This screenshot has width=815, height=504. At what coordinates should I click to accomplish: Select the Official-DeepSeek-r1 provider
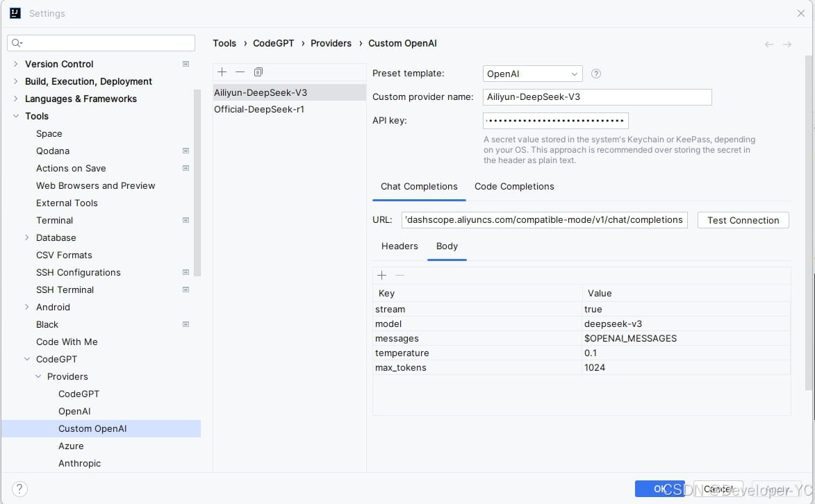259,110
